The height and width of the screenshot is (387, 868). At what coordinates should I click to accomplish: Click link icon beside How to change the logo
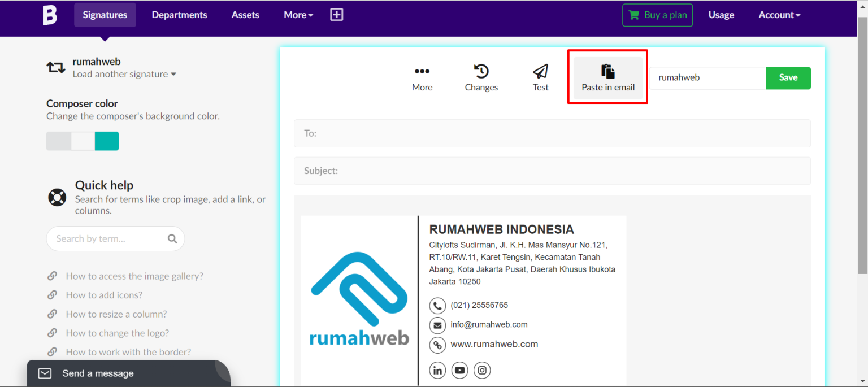coord(53,333)
